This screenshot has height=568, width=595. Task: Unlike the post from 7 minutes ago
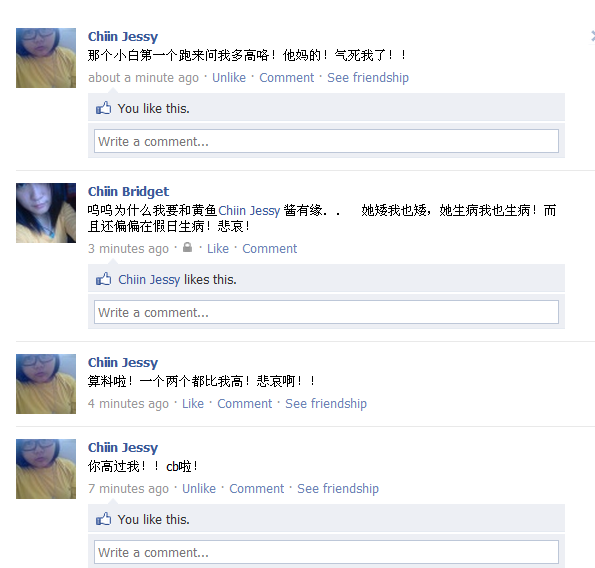(x=199, y=489)
